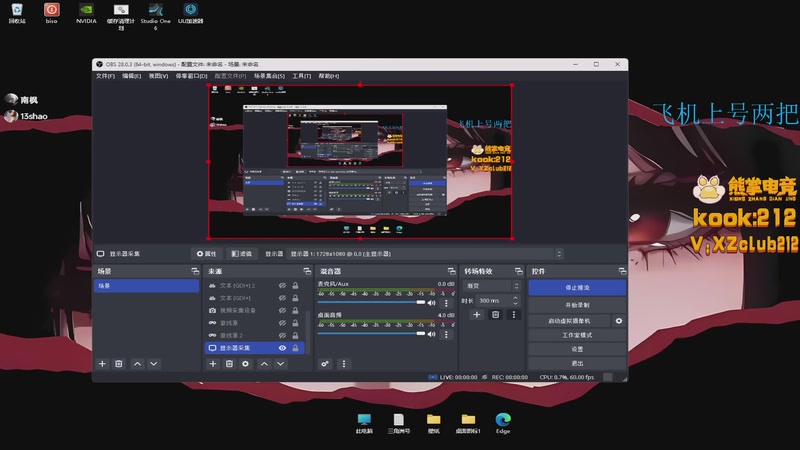The image size is (800, 450).
Task: Add a new source with plus icon
Action: tap(213, 364)
